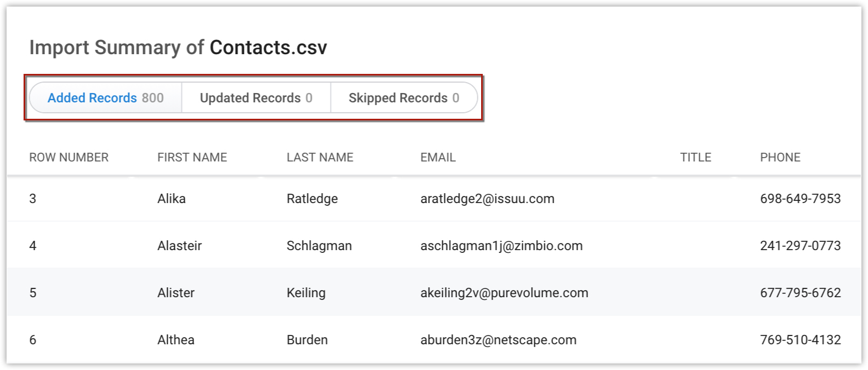Image resolution: width=868 pixels, height=370 pixels.
Task: Click phone number 698-649-7953
Action: pos(800,199)
